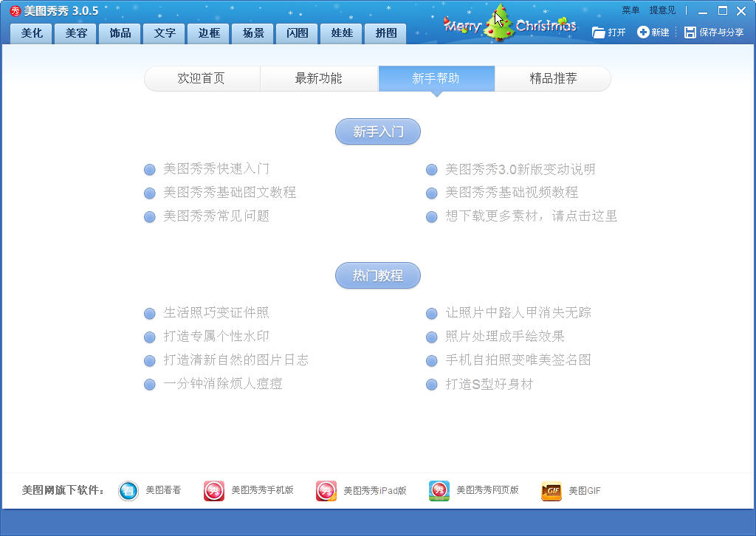Select the 边框 tab
This screenshot has width=756, height=536.
coord(209,33)
